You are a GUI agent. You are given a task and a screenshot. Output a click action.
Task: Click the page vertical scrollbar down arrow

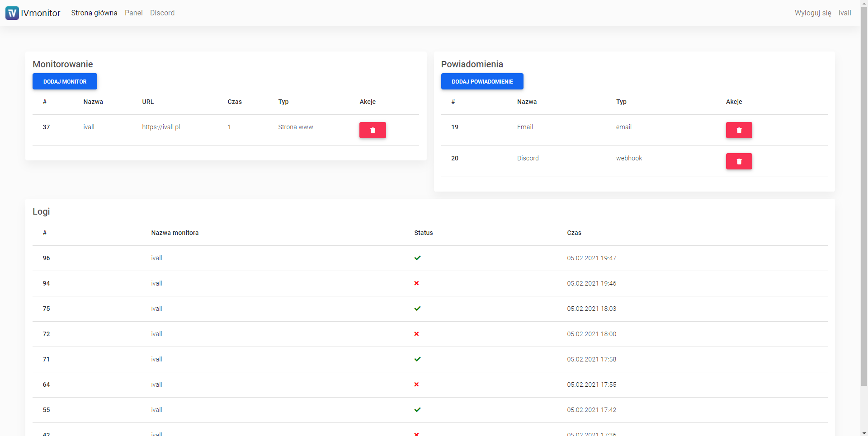[864, 432]
